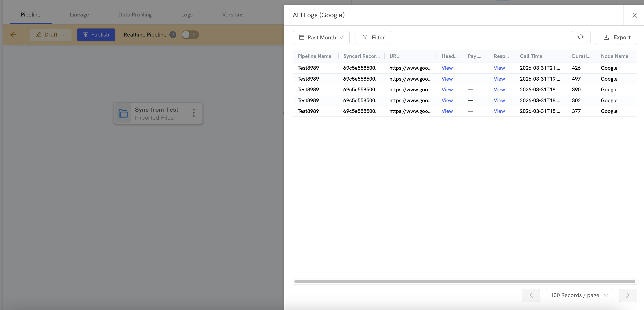Switch to the Data Profiling tab
Image resolution: width=644 pixels, height=310 pixels.
click(x=135, y=15)
